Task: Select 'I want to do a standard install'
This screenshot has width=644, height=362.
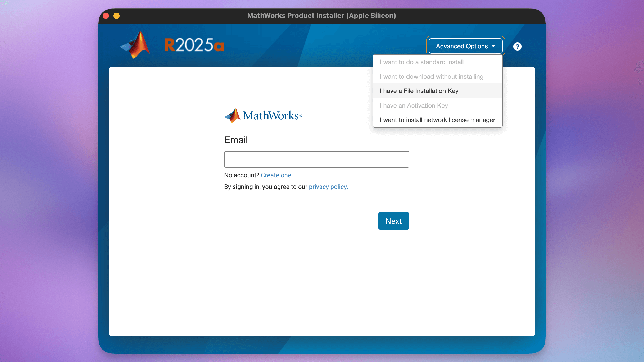Action: 437,62
